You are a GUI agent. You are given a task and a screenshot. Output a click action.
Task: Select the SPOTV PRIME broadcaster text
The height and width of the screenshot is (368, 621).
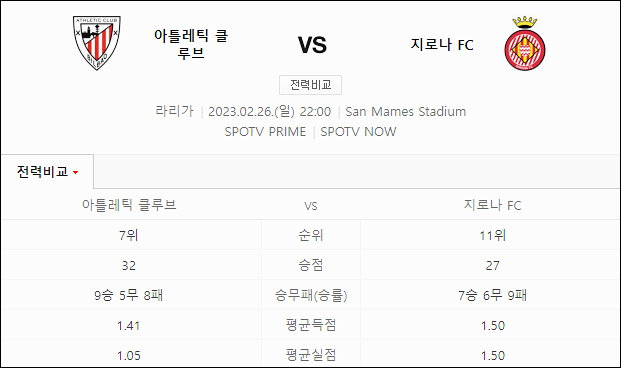click(x=265, y=132)
